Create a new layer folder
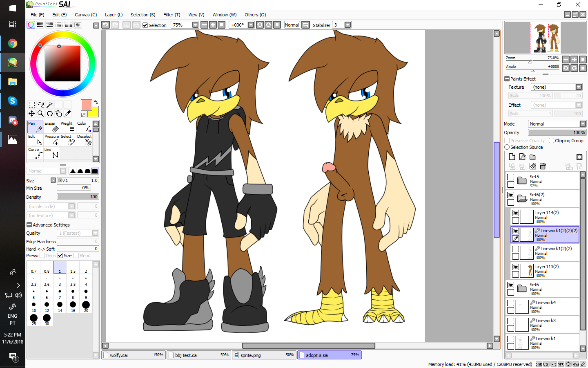Screen dimensions: 588x368 [x=532, y=157]
